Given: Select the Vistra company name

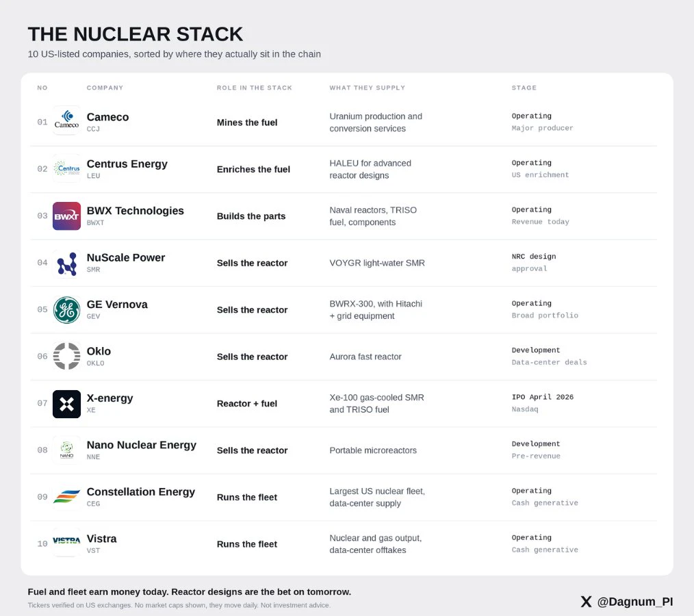Looking at the screenshot, I should coord(101,539).
